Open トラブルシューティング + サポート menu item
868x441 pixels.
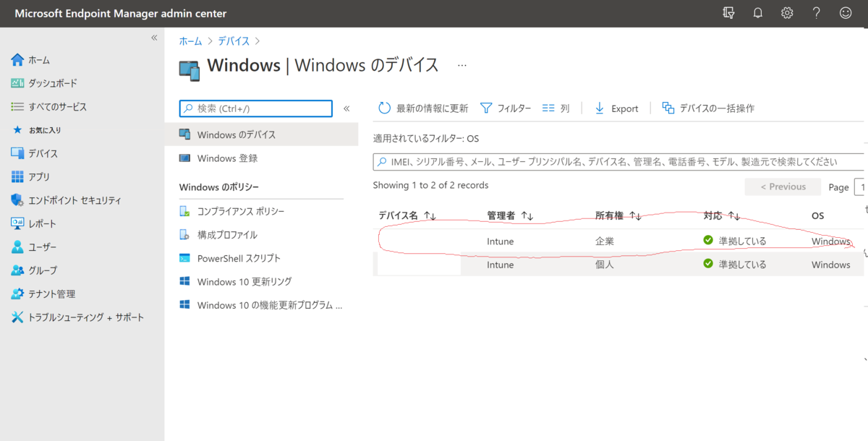coord(86,317)
